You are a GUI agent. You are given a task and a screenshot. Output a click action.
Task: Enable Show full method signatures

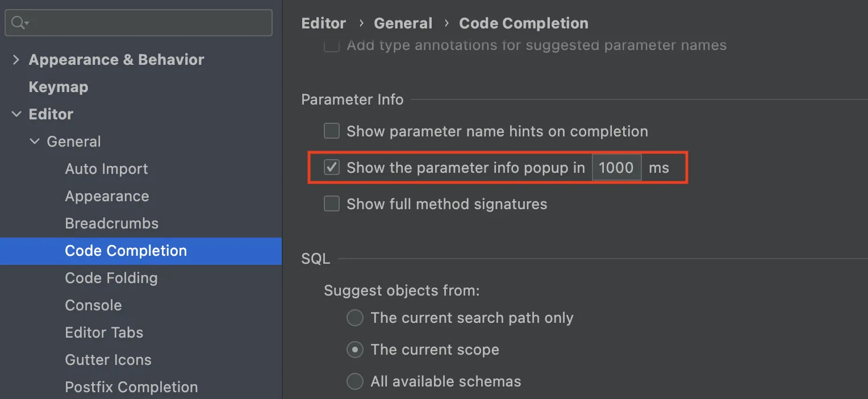click(332, 204)
